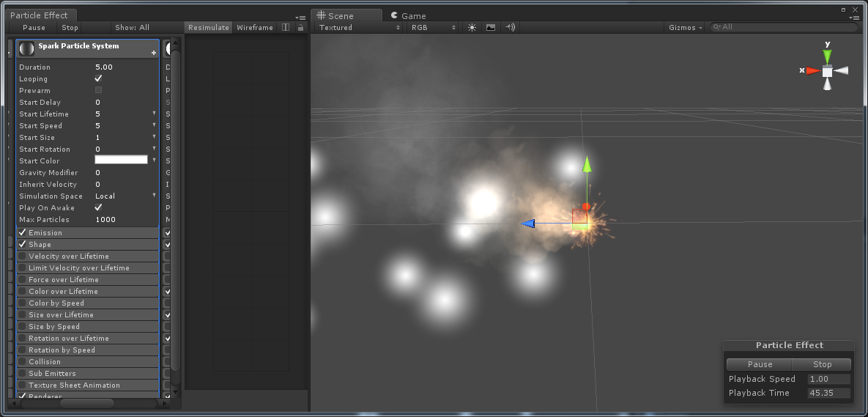Click the Game tab pacman icon
This screenshot has height=417, width=868.
tap(394, 15)
